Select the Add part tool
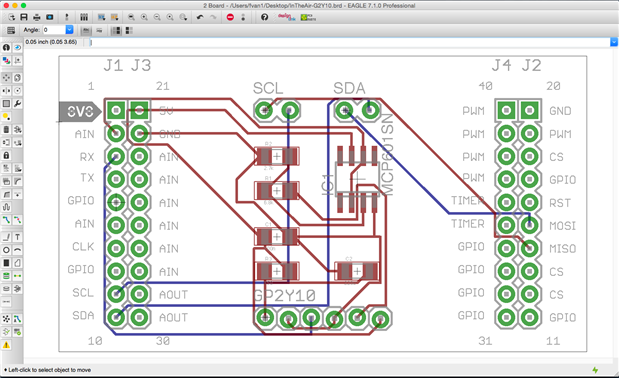This screenshot has width=619, height=378. 17,129
